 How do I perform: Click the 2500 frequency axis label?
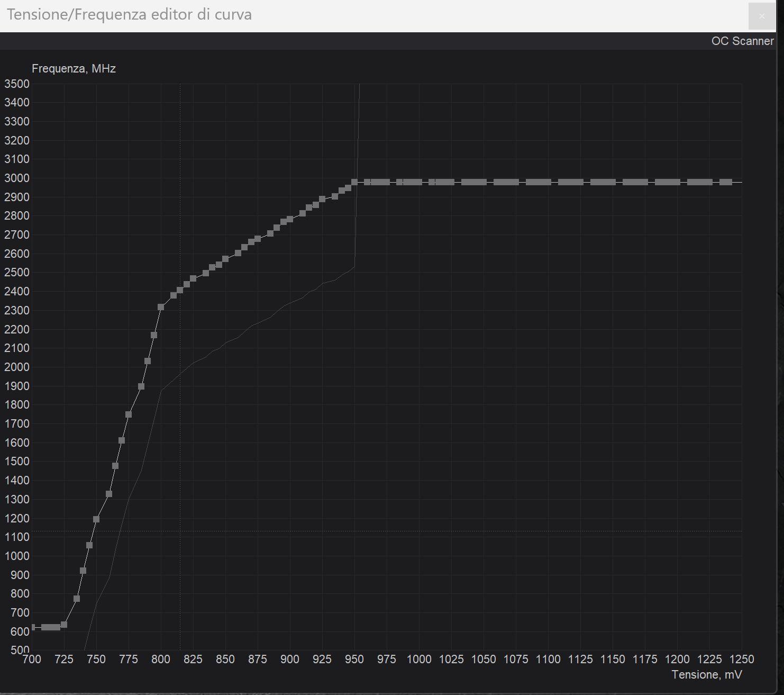point(17,273)
